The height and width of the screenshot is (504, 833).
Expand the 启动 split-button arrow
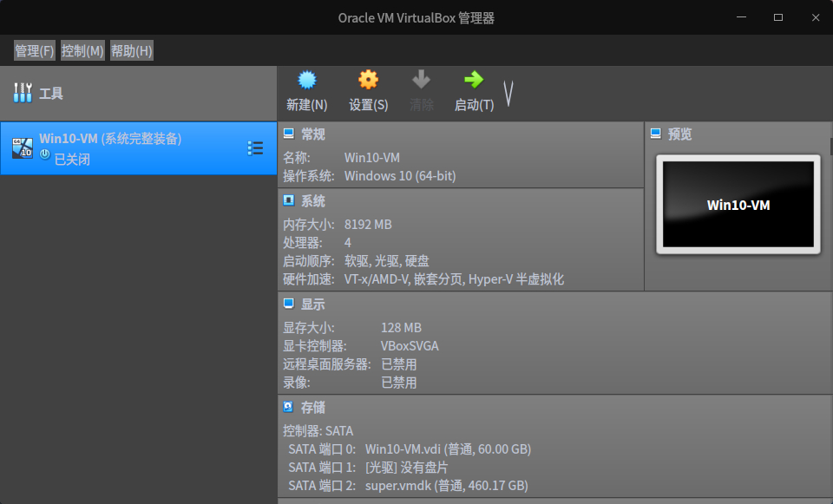click(508, 90)
